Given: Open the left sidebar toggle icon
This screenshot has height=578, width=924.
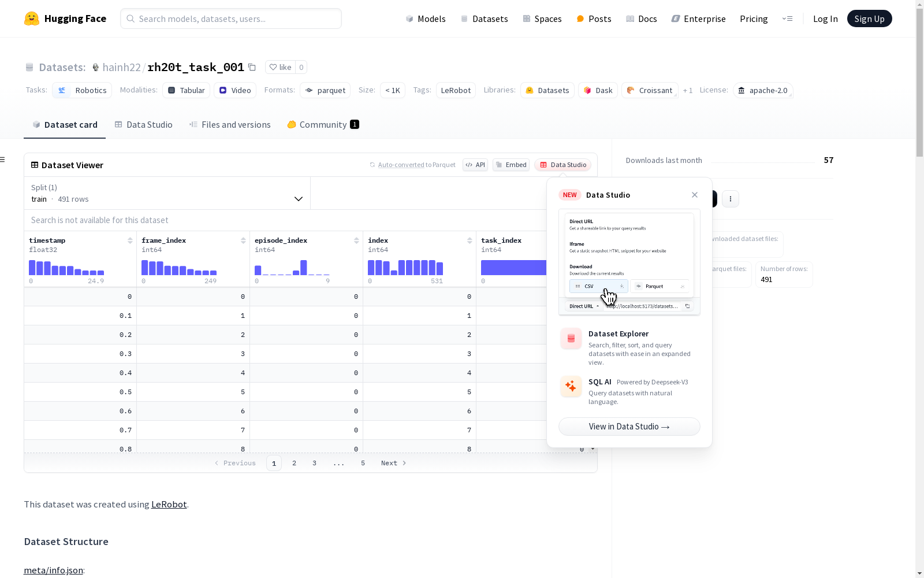Looking at the screenshot, I should click(x=3, y=160).
